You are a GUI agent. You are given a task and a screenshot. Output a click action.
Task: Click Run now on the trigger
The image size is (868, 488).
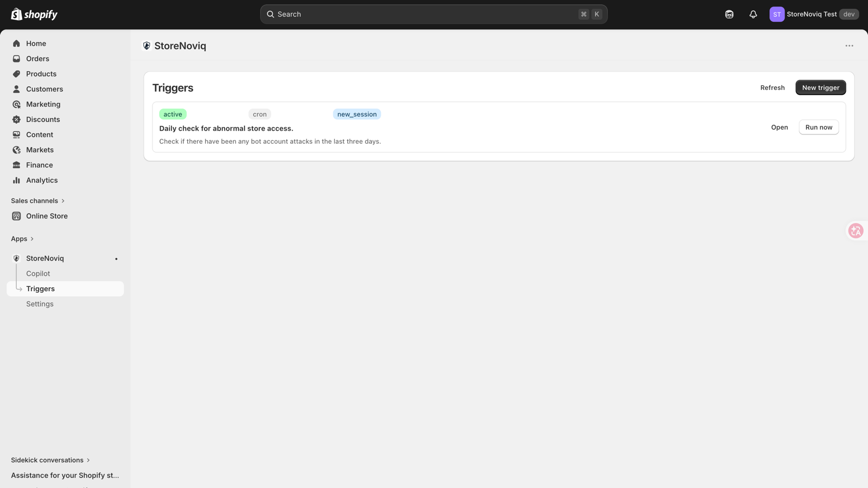pos(819,127)
